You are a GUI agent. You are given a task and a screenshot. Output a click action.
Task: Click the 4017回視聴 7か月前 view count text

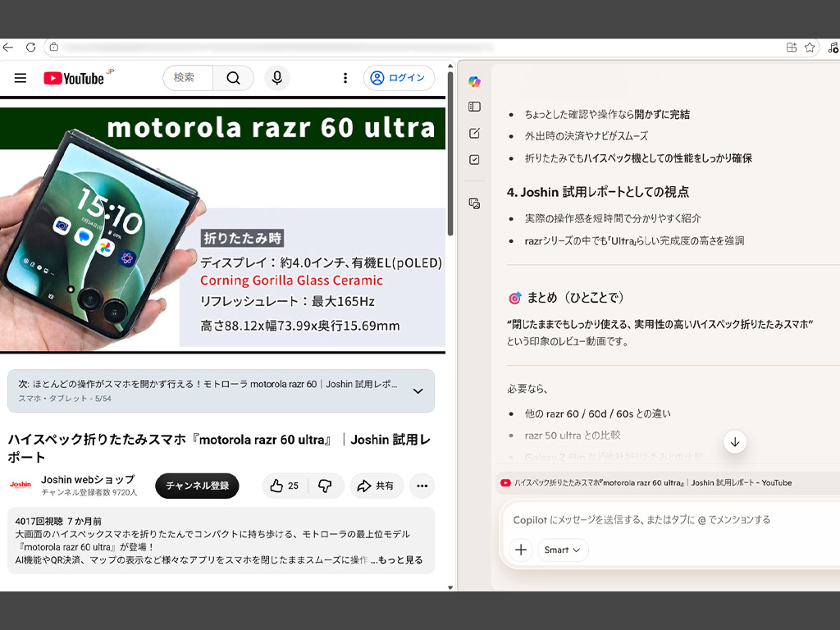[x=58, y=521]
